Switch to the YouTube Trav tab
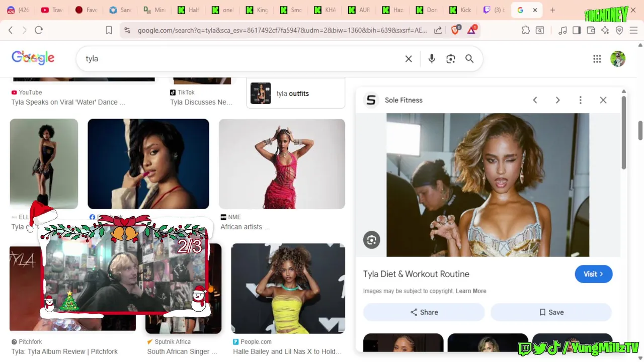The image size is (644, 362). (52, 10)
